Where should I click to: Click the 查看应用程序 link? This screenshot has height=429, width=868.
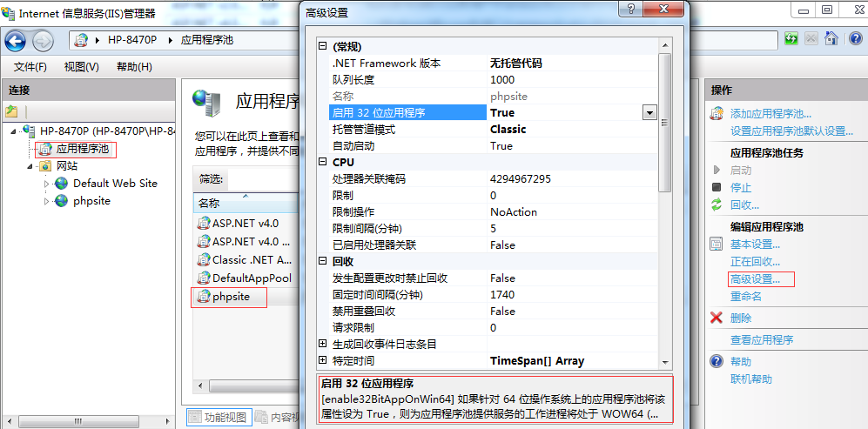point(762,340)
